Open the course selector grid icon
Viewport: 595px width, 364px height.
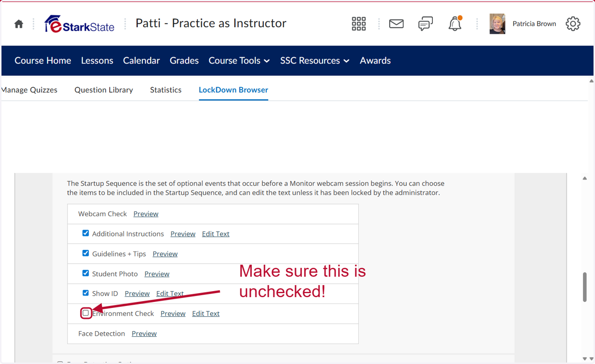[358, 24]
